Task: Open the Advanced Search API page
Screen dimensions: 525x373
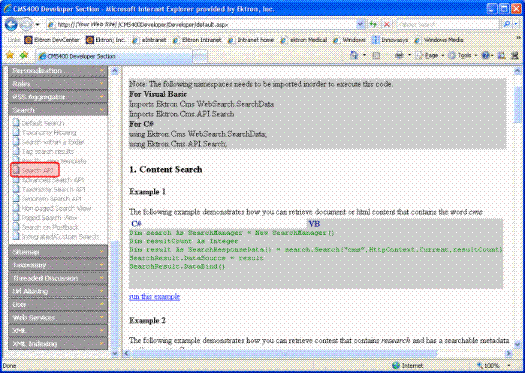Action: [48, 180]
